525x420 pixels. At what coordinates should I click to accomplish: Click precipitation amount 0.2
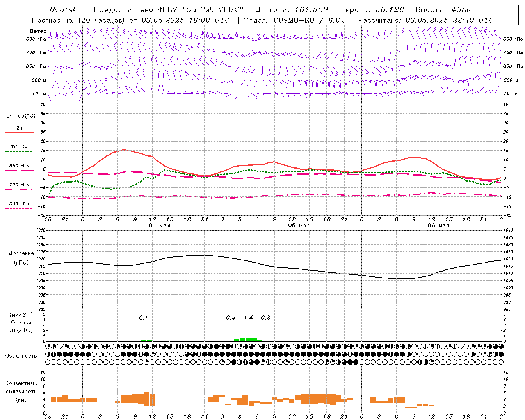click(x=266, y=317)
